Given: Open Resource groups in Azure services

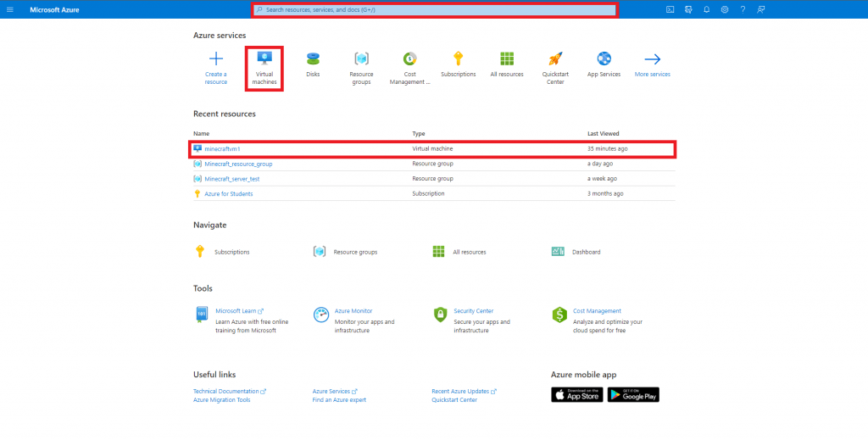Looking at the screenshot, I should (x=361, y=59).
